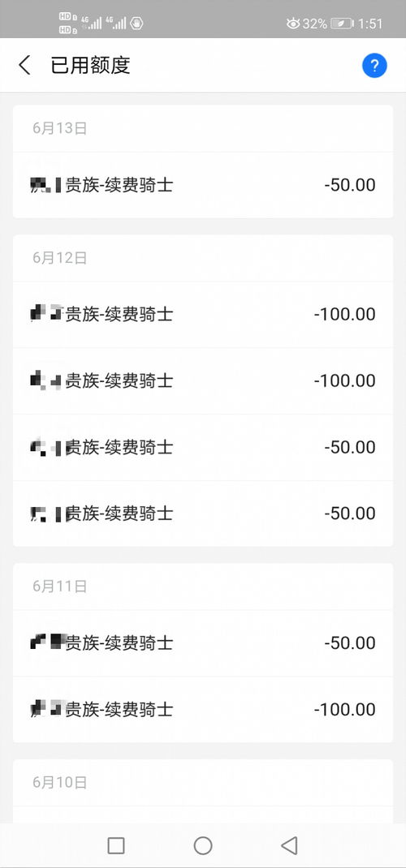The width and height of the screenshot is (406, 868).
Task: Open the 6月13日 -50.00 transaction
Action: [203, 185]
